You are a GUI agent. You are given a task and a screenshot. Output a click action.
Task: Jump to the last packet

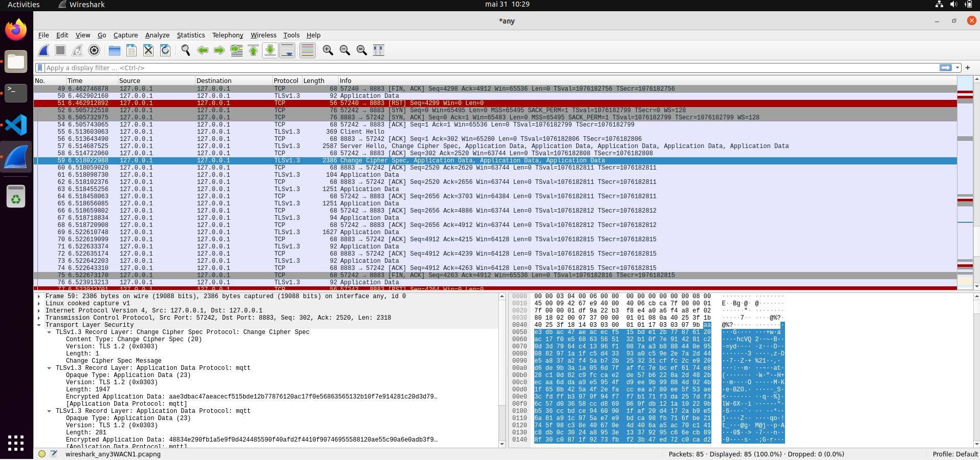click(x=270, y=50)
